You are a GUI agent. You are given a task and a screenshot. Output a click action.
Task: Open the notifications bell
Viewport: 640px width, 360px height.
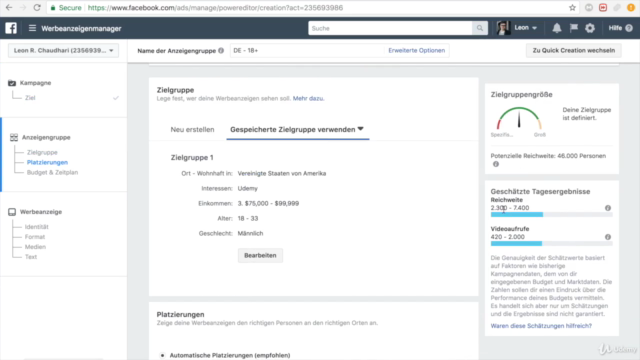[x=557, y=28]
